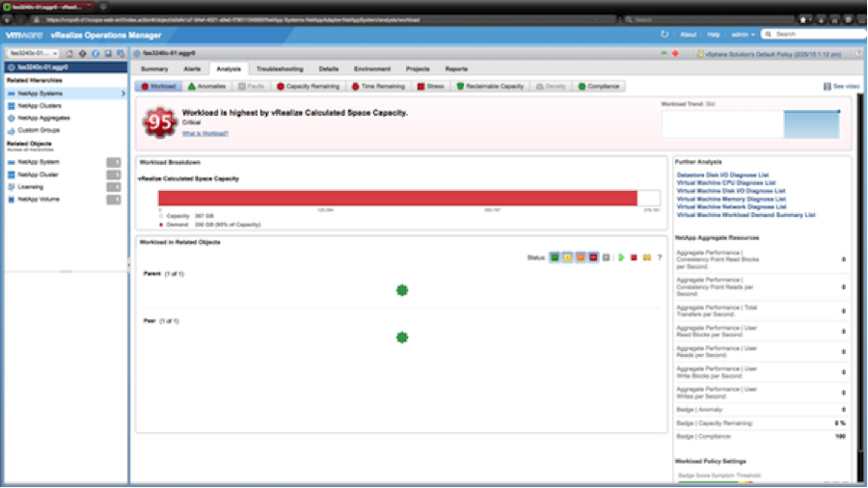
Task: Click the vRealize header Search field
Action: point(814,35)
